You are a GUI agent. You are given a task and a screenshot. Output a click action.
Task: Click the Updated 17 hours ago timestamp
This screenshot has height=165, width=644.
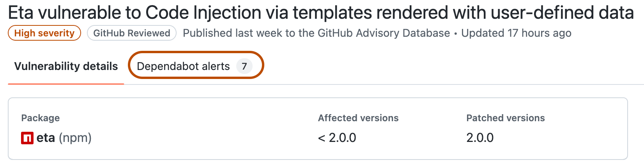(516, 33)
